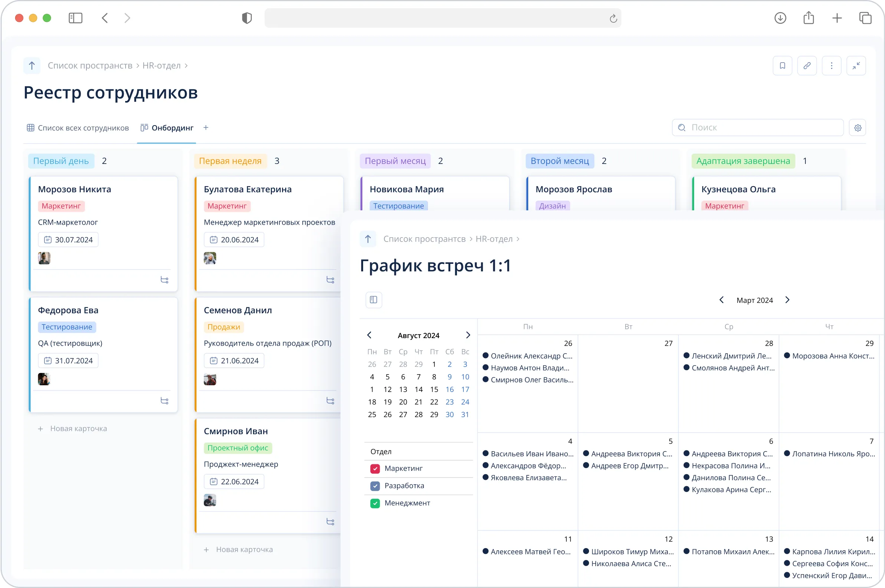This screenshot has height=588, width=885.
Task: Open Морозова Анна Конст... meeting
Action: [829, 356]
